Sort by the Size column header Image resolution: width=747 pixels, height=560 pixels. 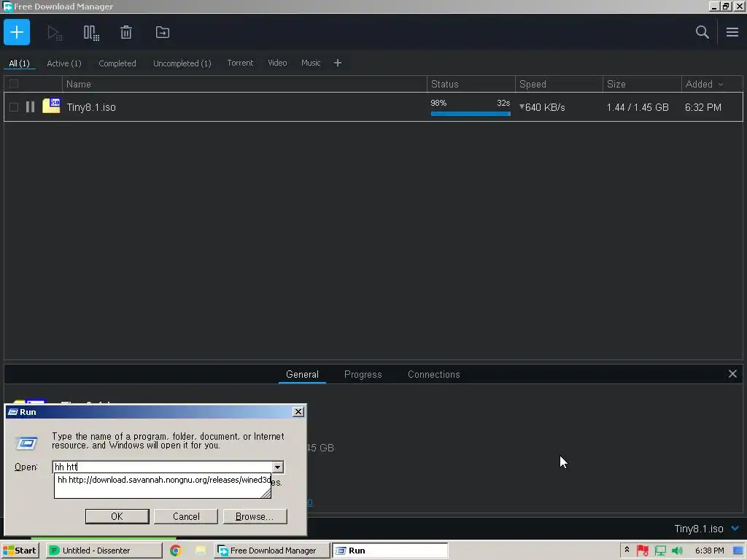[642, 85]
